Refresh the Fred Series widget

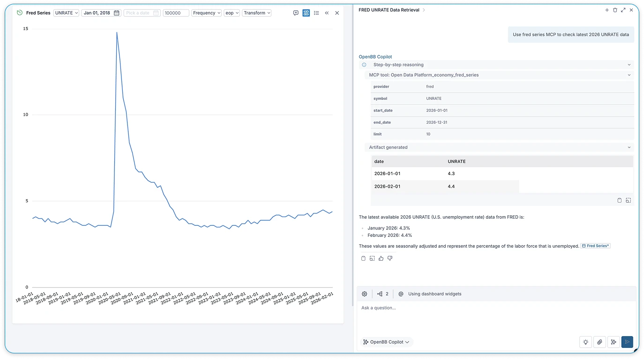pos(19,13)
